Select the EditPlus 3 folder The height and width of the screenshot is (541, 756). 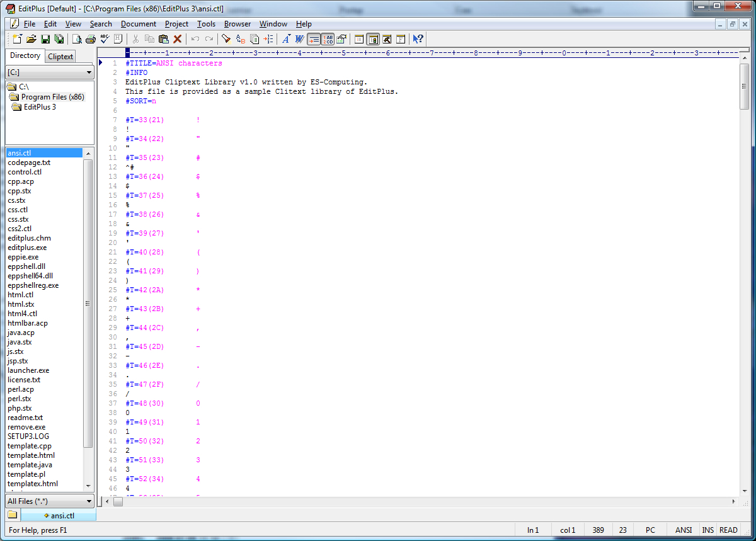tap(39, 107)
